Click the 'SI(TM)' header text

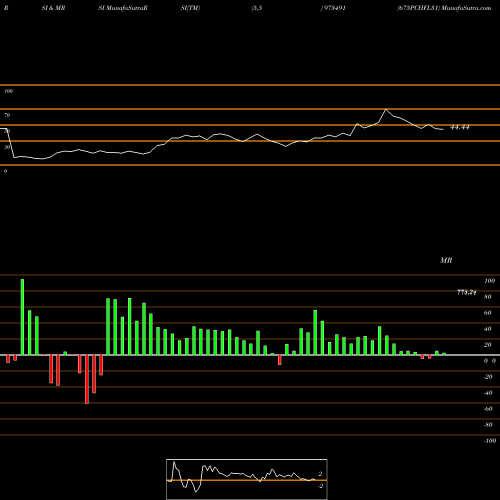coord(190,8)
